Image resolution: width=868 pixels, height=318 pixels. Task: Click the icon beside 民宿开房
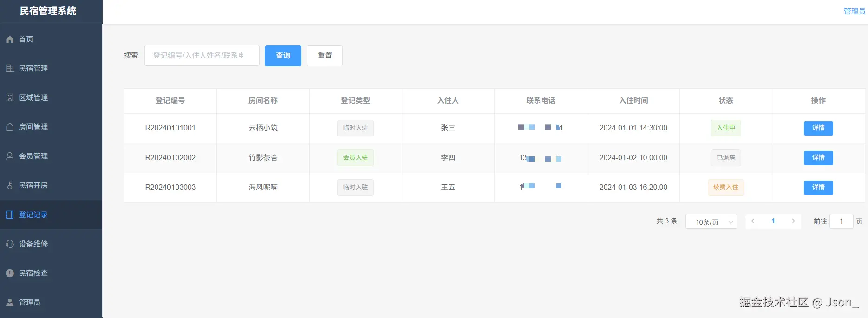10,186
